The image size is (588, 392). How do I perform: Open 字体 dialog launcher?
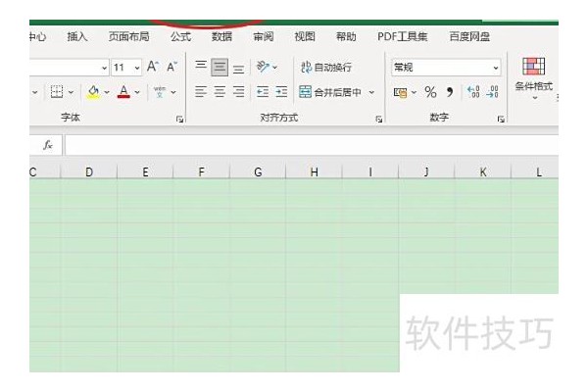point(180,120)
